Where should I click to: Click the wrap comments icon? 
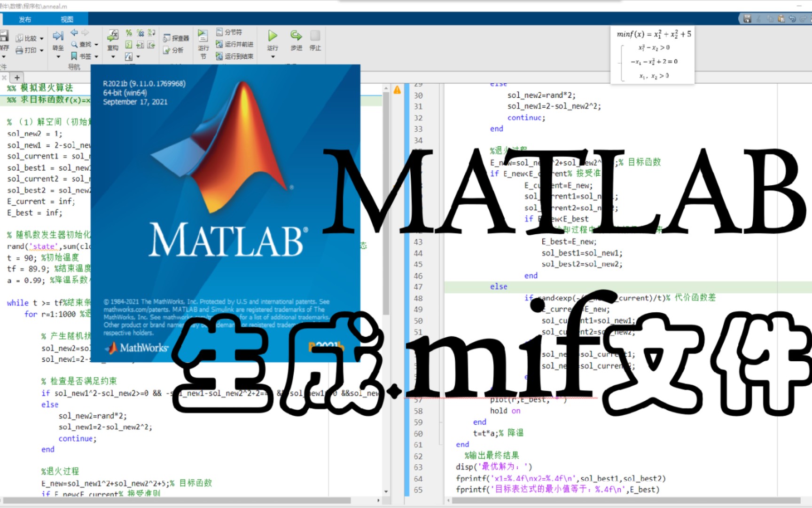[x=151, y=32]
